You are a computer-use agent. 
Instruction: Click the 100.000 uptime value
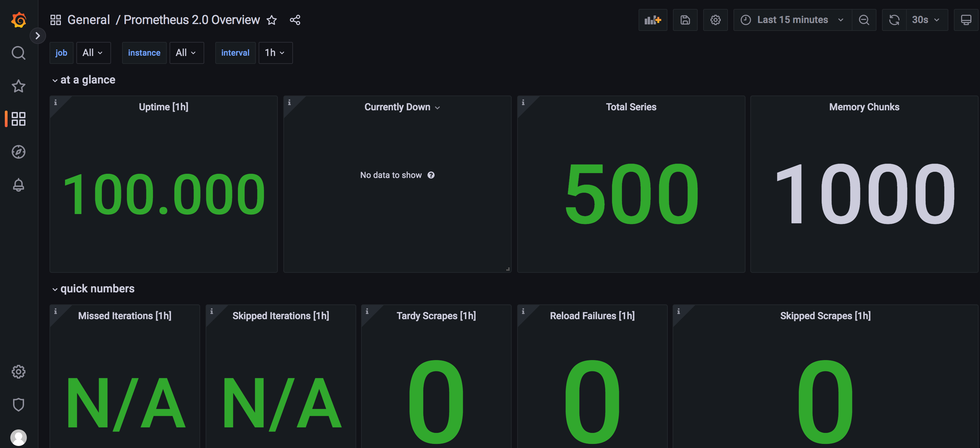(x=164, y=194)
